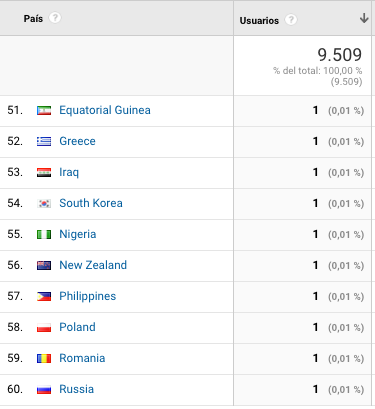
Task: Click the South Korea flag icon
Action: [x=44, y=203]
